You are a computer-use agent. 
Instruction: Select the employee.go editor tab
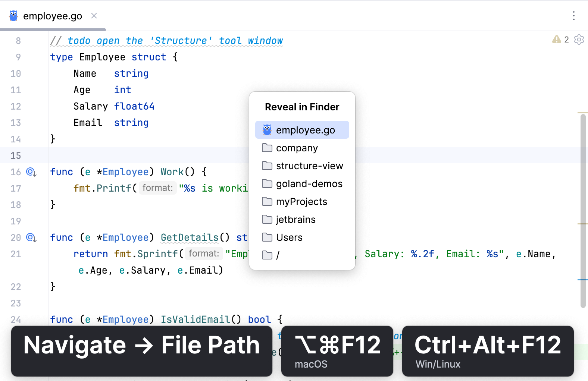click(52, 16)
